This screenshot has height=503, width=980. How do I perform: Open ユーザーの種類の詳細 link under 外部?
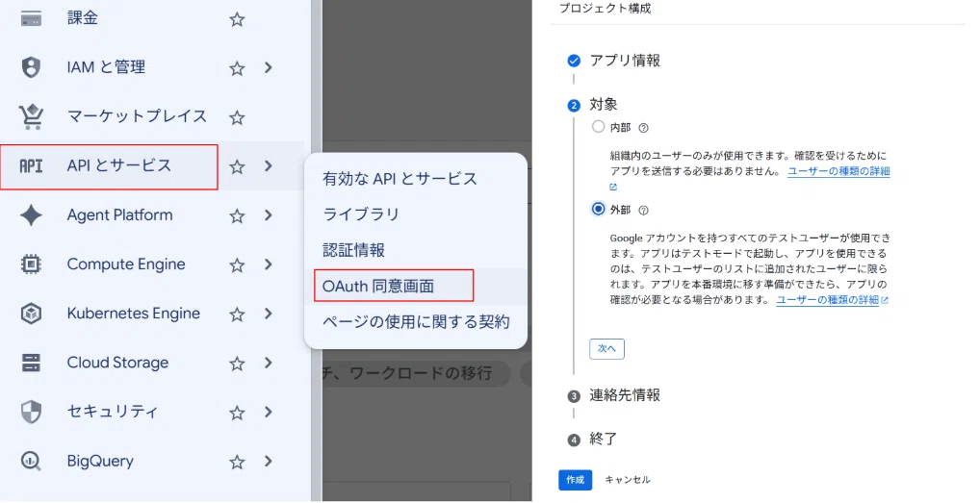pos(828,300)
